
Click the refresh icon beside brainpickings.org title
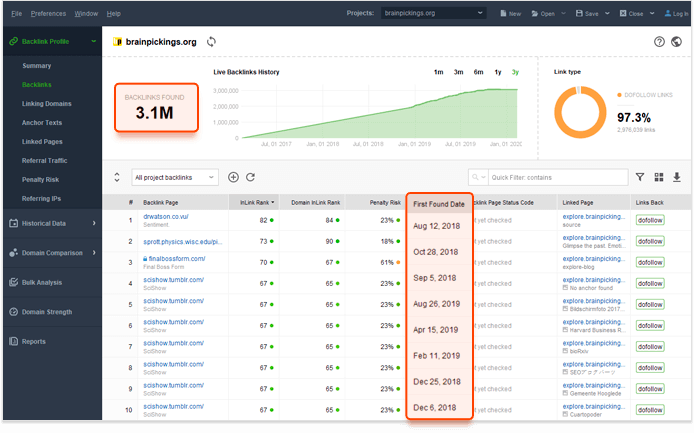pyautogui.click(x=211, y=42)
